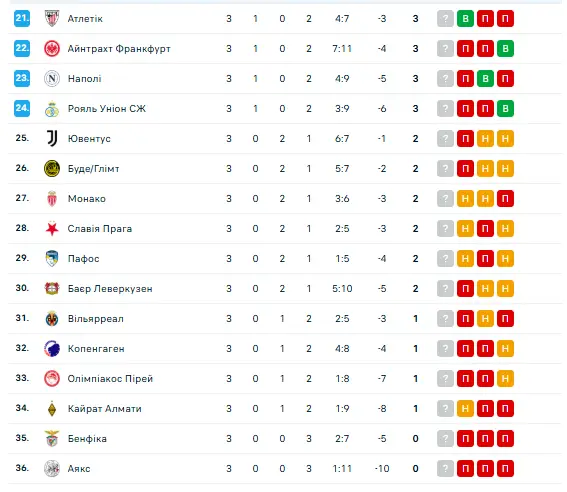Open the Villarreal crest icon

point(52,318)
